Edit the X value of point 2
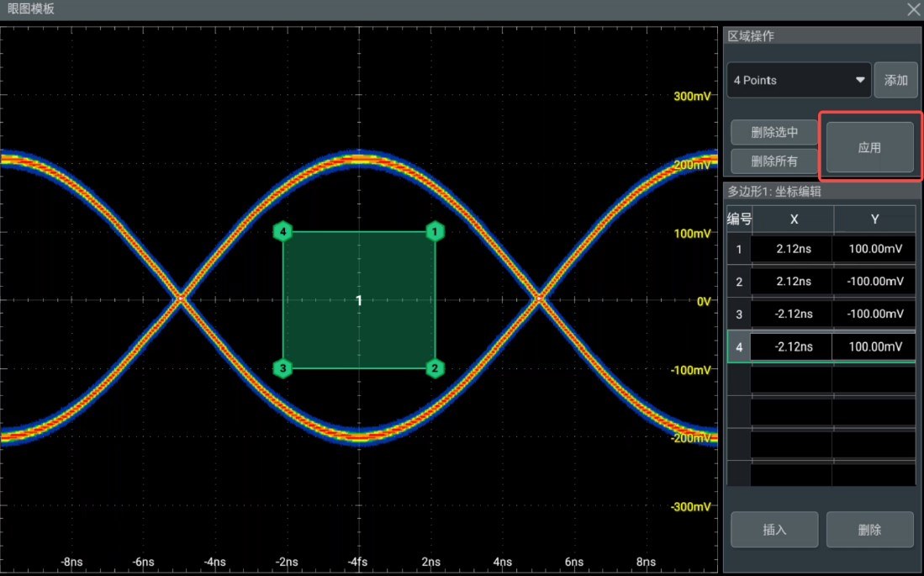Viewport: 924px width, 576px height. click(x=793, y=281)
